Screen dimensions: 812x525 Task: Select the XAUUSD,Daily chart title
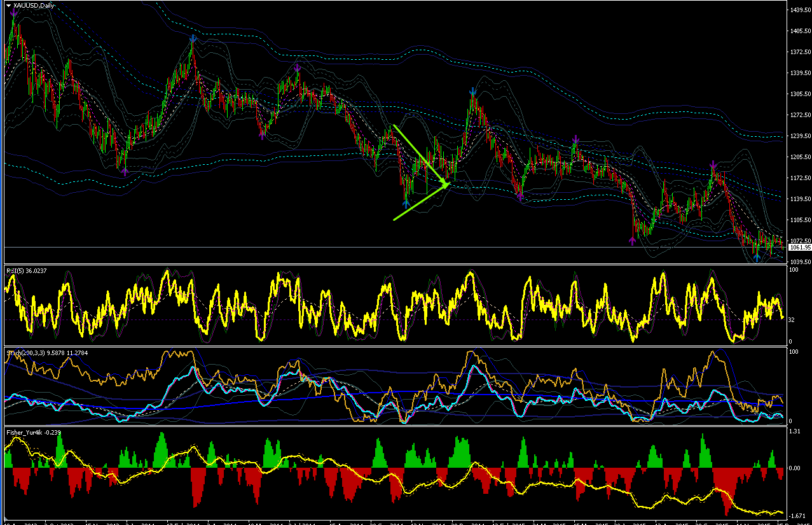(x=34, y=5)
